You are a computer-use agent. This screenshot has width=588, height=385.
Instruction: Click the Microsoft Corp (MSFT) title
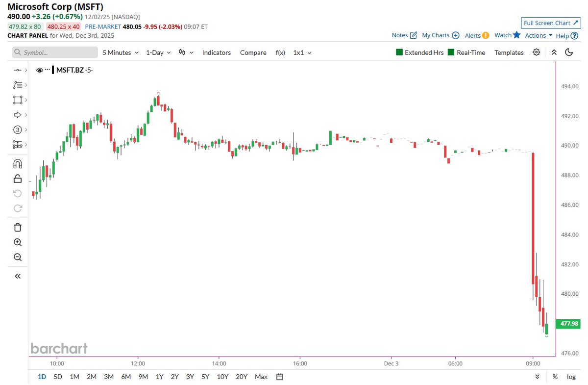point(55,7)
